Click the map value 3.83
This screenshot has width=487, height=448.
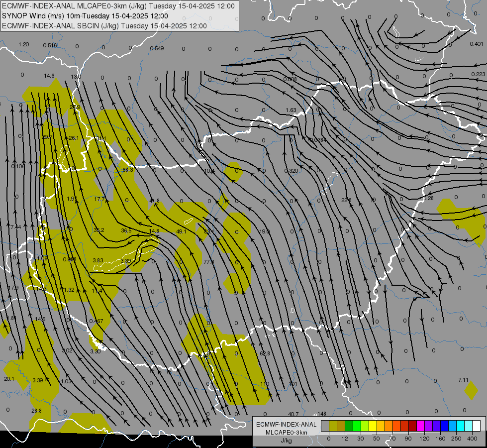[x=98, y=260]
